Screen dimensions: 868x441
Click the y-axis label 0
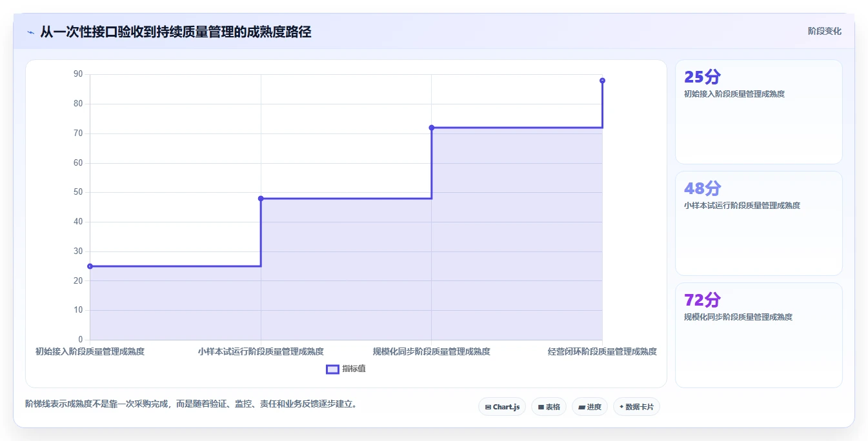(81, 340)
